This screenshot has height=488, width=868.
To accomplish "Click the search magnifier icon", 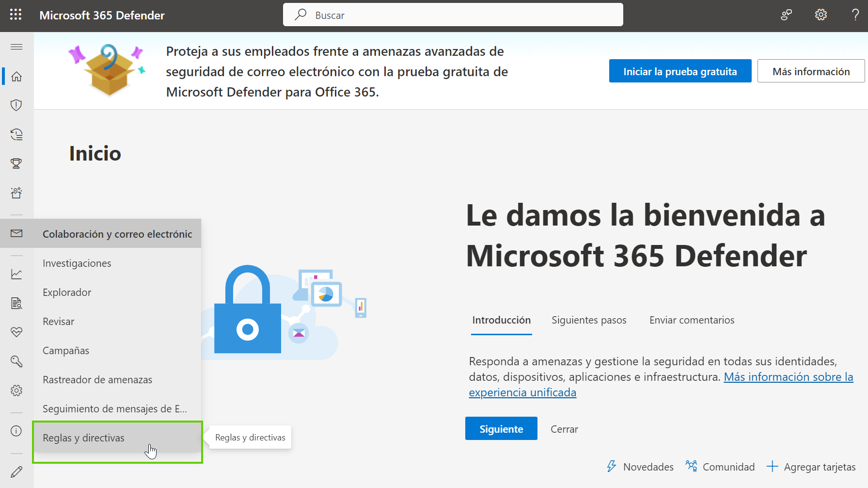I will 301,15.
